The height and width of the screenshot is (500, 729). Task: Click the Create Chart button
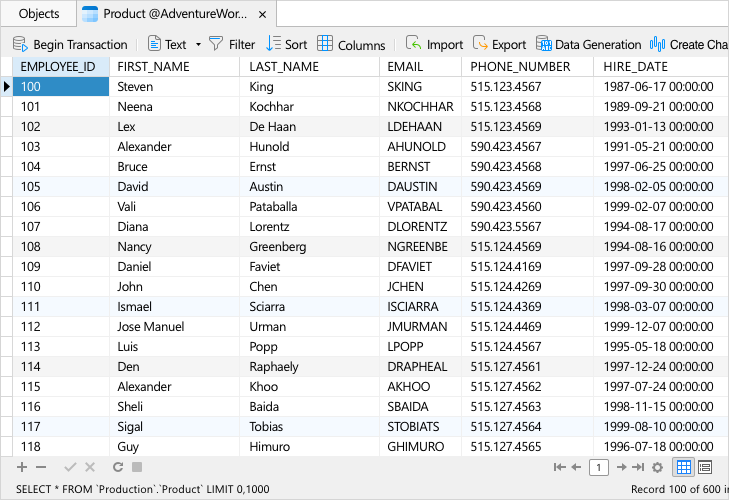pyautogui.click(x=689, y=44)
